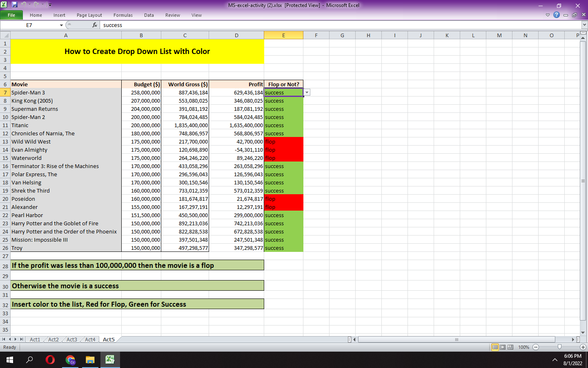
Task: Click the Insert Function fx button
Action: [95, 25]
